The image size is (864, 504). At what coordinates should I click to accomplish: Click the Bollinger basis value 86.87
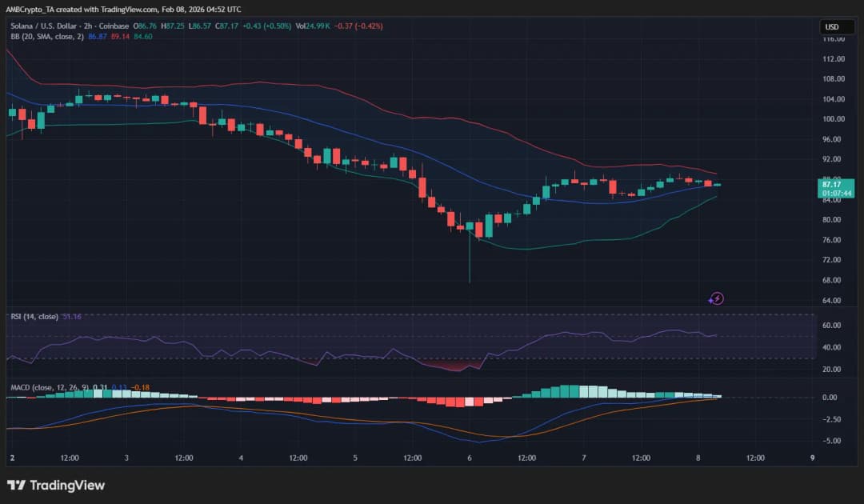point(98,37)
